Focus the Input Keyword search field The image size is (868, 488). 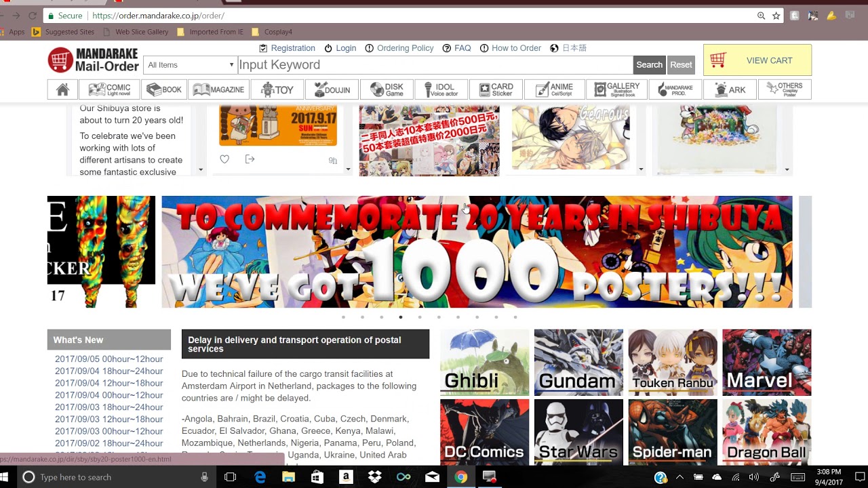click(435, 65)
